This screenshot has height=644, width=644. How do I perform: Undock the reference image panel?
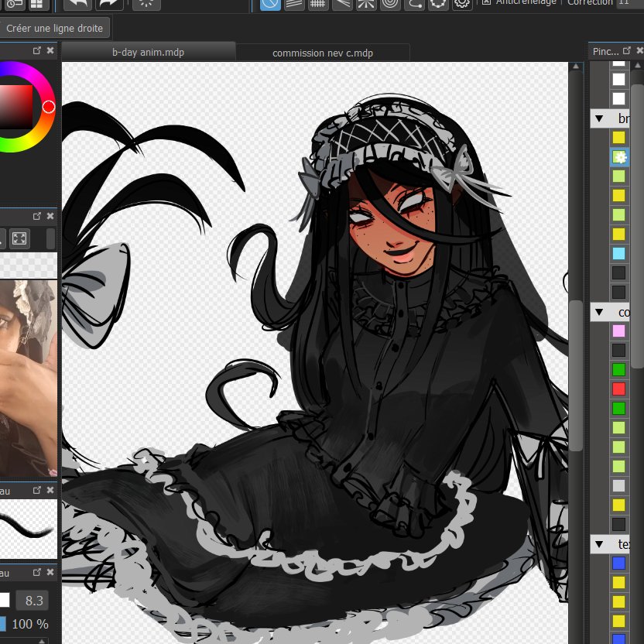(36, 216)
